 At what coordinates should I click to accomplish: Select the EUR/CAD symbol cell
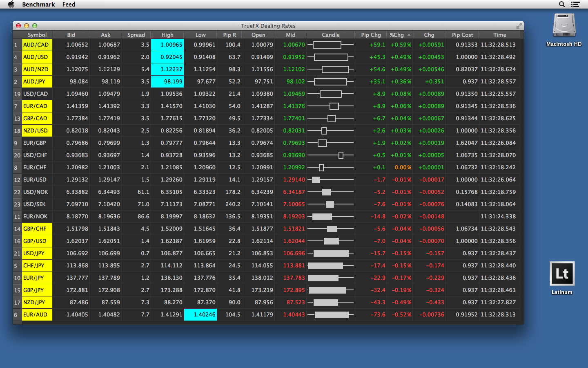(37, 106)
